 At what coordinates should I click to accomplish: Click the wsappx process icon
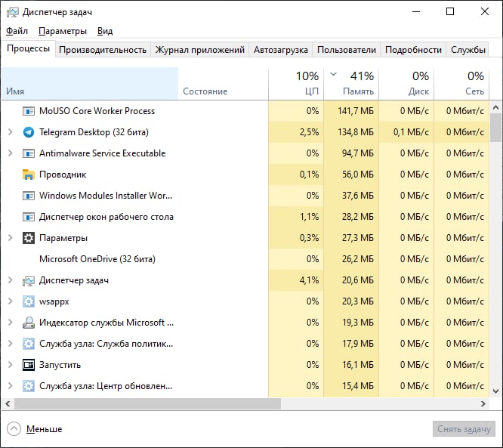pyautogui.click(x=29, y=301)
